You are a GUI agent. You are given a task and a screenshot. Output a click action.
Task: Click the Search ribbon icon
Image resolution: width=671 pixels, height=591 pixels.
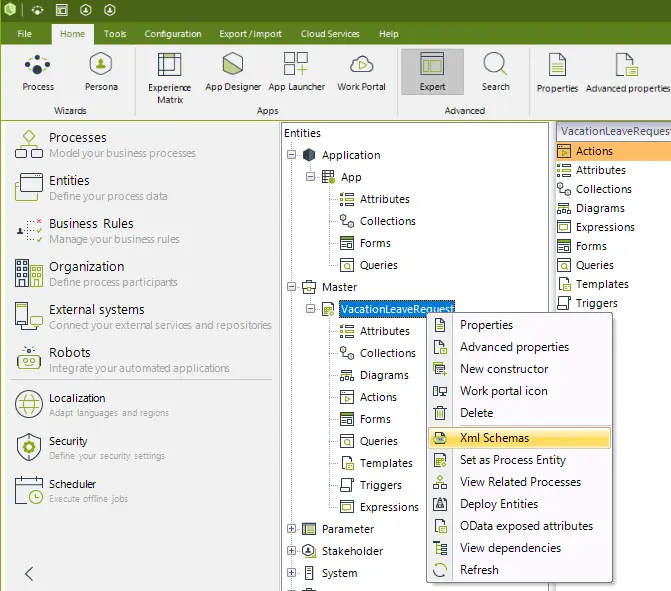pyautogui.click(x=496, y=73)
